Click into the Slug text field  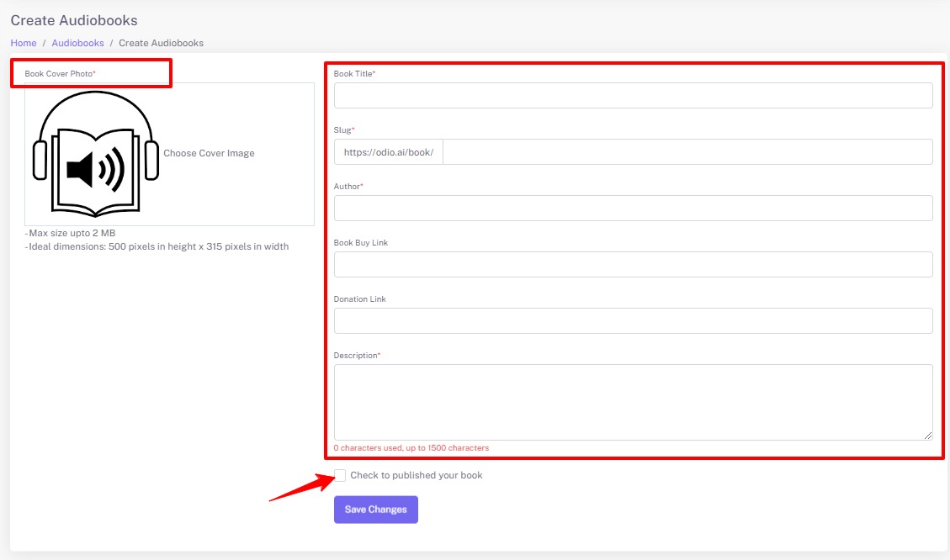click(687, 152)
